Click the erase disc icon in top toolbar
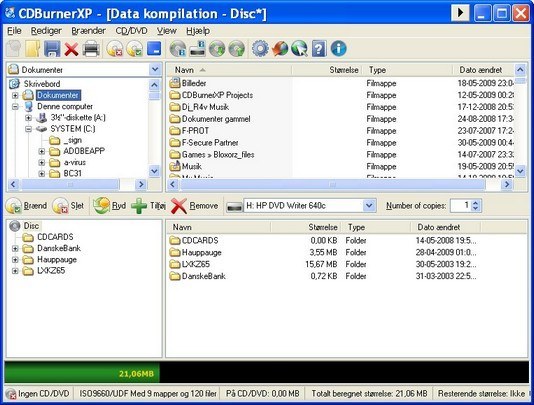Image resolution: width=534 pixels, height=405 pixels. (x=114, y=49)
